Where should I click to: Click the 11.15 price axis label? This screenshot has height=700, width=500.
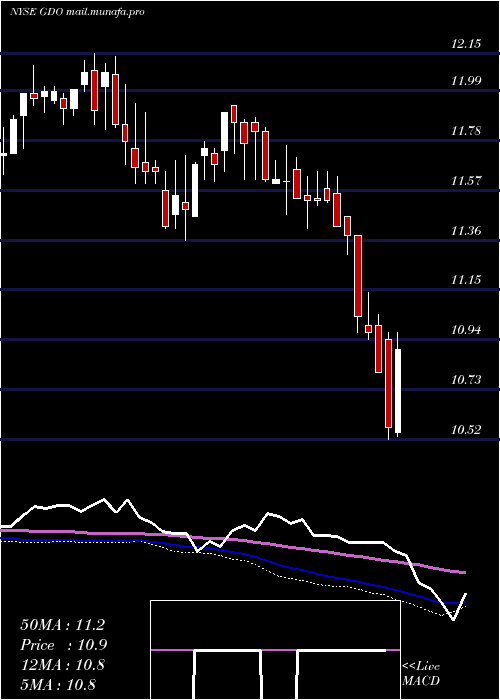(466, 280)
